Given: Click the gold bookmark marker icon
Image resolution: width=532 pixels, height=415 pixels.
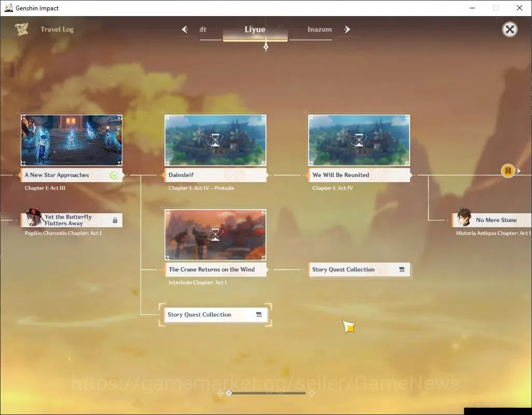Looking at the screenshot, I should point(508,171).
